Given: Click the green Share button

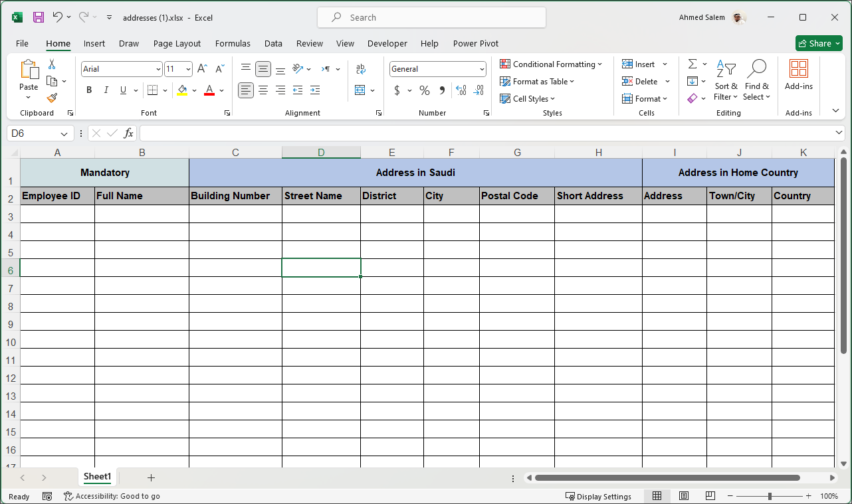Looking at the screenshot, I should click(x=819, y=43).
